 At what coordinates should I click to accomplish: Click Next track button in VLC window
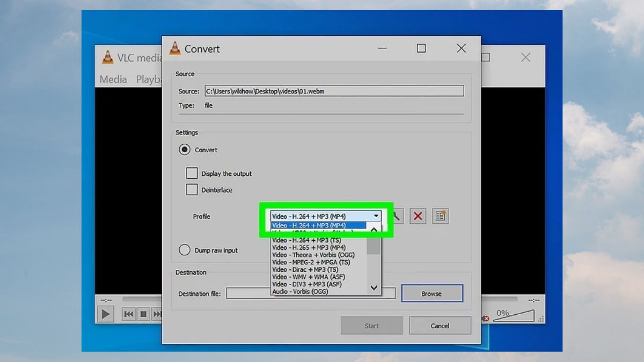(x=157, y=314)
